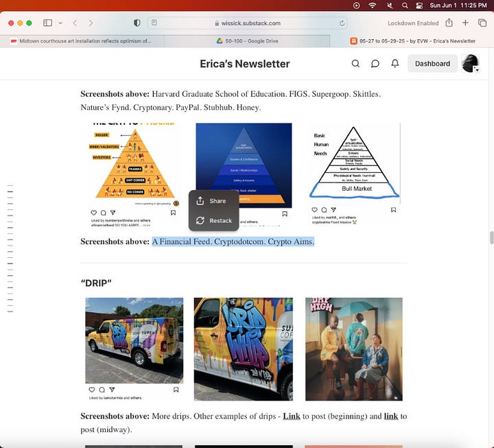Click highlighted text 'A Financial Feed. Cryptodotcom. Crypto Aims.'
Screen dimensions: 494x448
click(233, 241)
